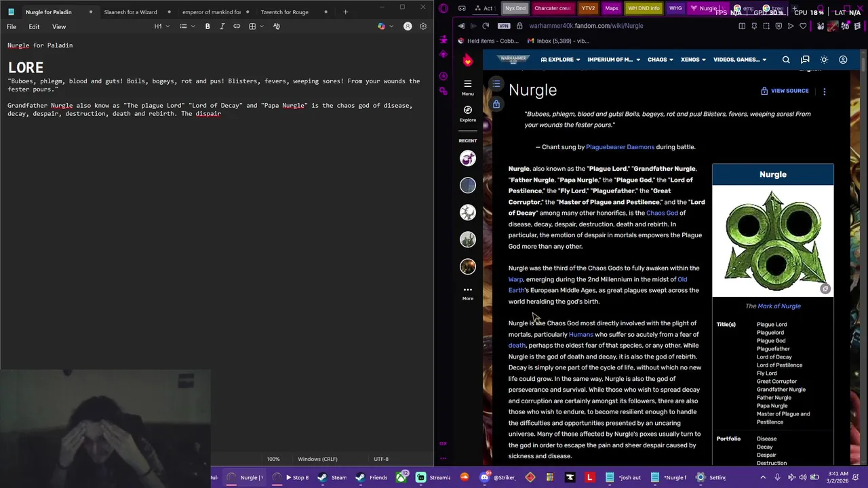Select the Maps browser tab
The width and height of the screenshot is (868, 488).
(x=612, y=8)
